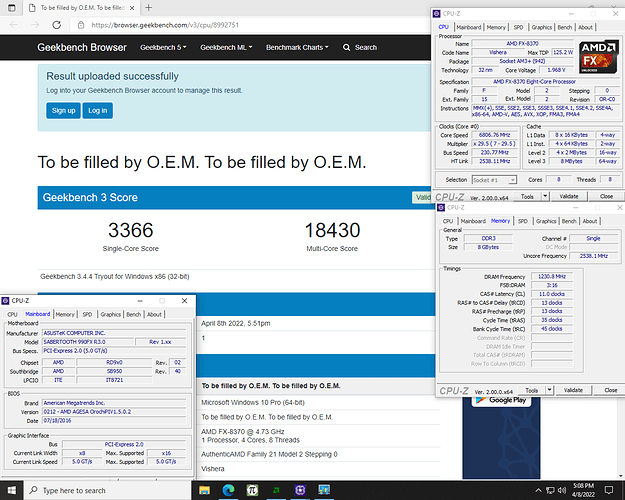Image resolution: width=625 pixels, height=500 pixels.
Task: Click the network tray icon
Action: click(550, 490)
